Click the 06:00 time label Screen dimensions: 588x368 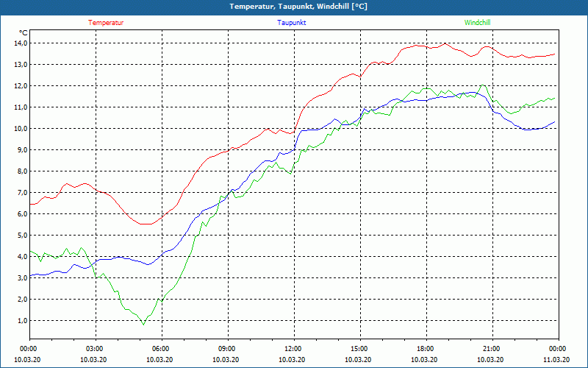162,349
